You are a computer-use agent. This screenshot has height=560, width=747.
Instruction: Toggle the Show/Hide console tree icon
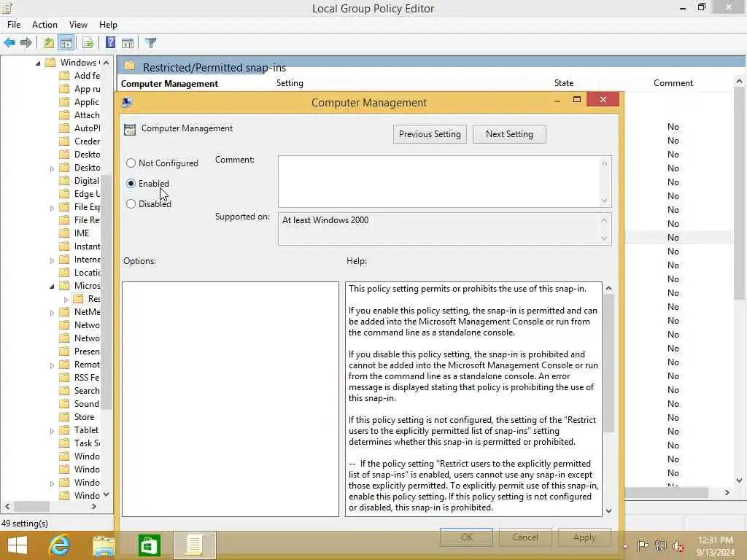[66, 43]
